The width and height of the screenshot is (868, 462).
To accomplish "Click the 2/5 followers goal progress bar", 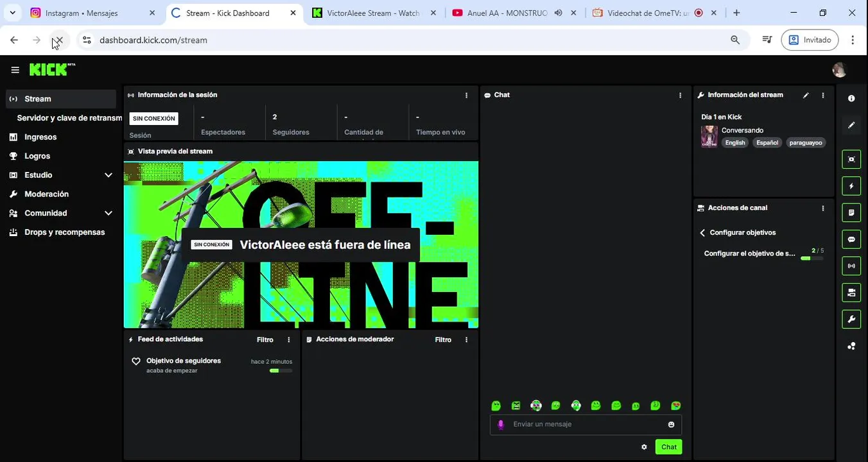I will [x=812, y=258].
